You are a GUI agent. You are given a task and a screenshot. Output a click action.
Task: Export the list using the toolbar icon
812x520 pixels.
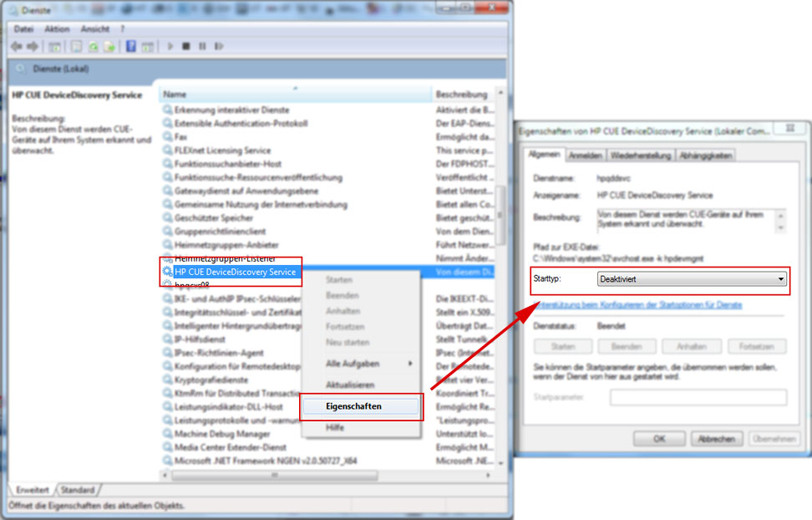[109, 47]
